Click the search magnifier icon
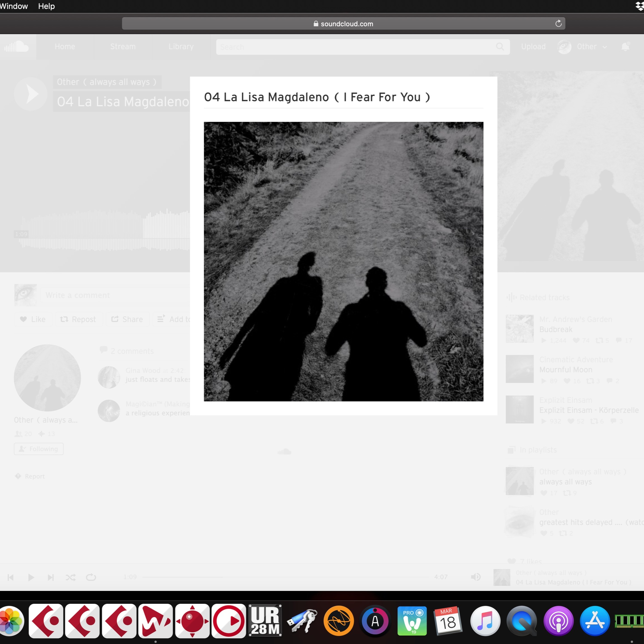 click(x=500, y=47)
